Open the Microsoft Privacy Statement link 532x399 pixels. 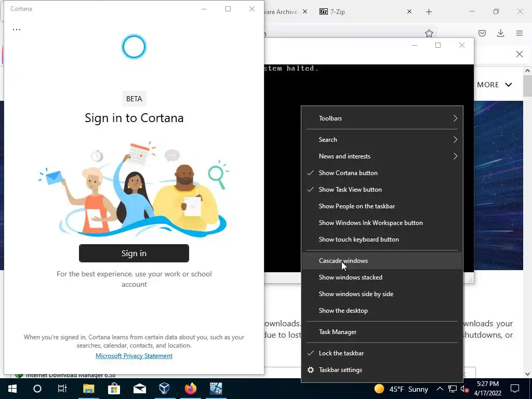tap(134, 356)
